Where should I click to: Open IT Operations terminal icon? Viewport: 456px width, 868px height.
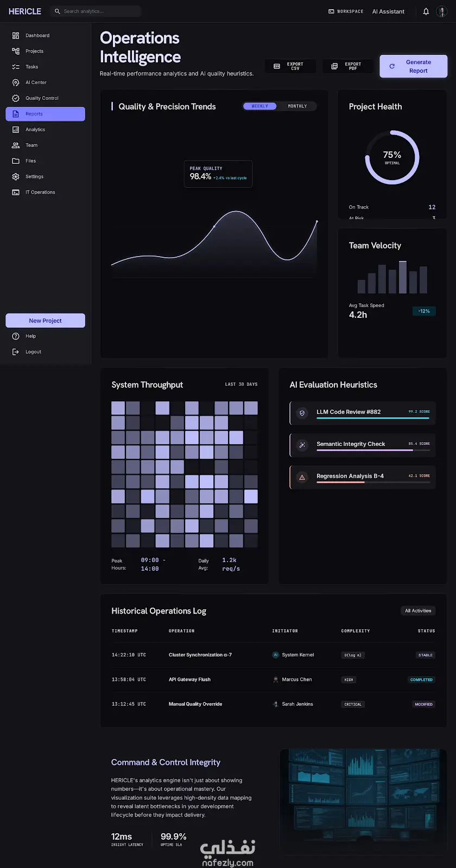coord(16,193)
